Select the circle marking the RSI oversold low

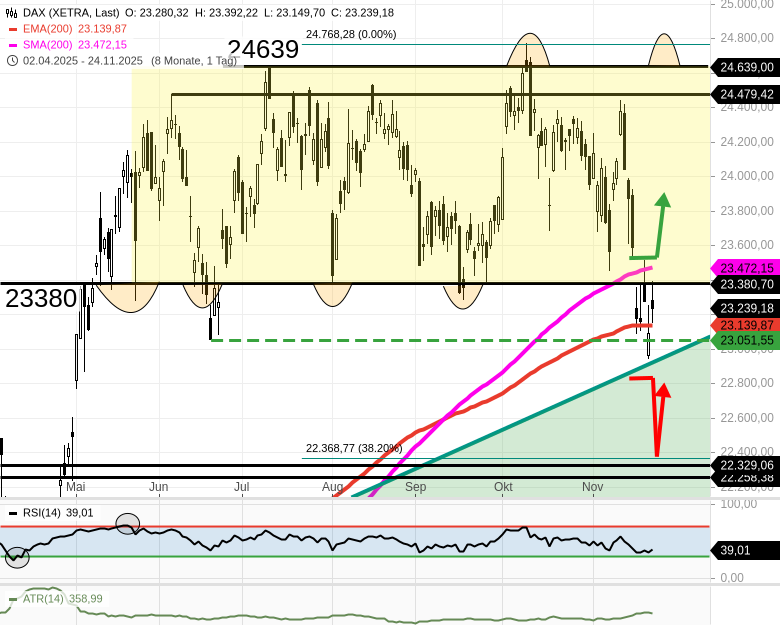(x=17, y=557)
